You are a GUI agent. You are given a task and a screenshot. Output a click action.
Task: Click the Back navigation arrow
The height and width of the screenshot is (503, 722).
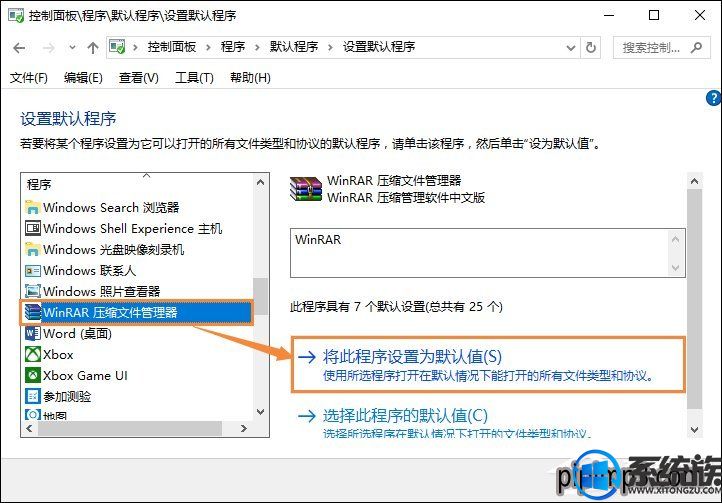19,48
